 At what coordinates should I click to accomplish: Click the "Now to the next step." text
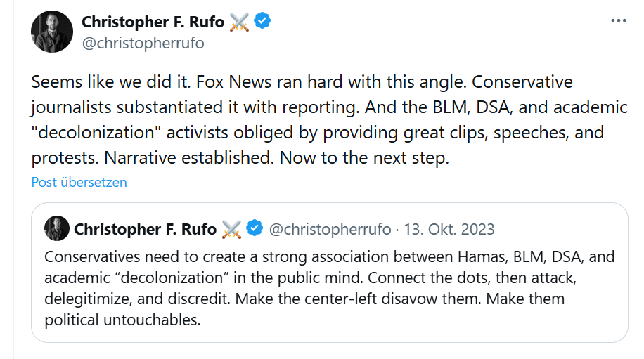pos(363,158)
